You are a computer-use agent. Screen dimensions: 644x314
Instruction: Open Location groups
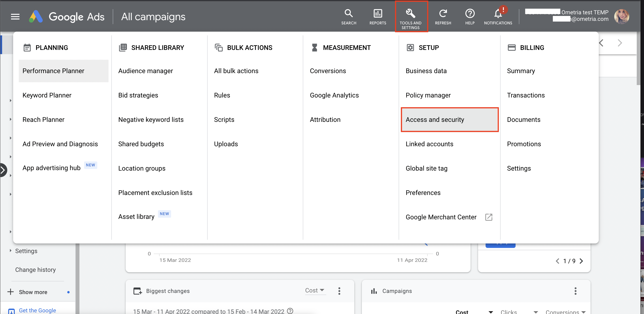click(142, 168)
